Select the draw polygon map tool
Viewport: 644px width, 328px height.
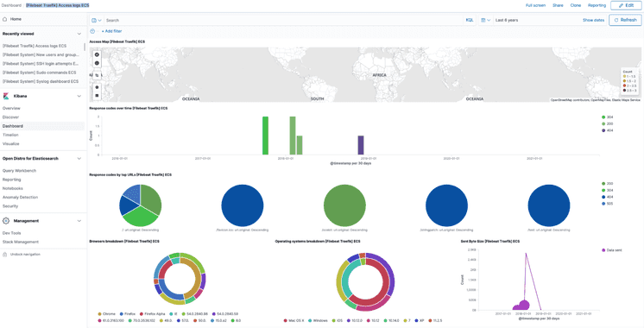(97, 87)
